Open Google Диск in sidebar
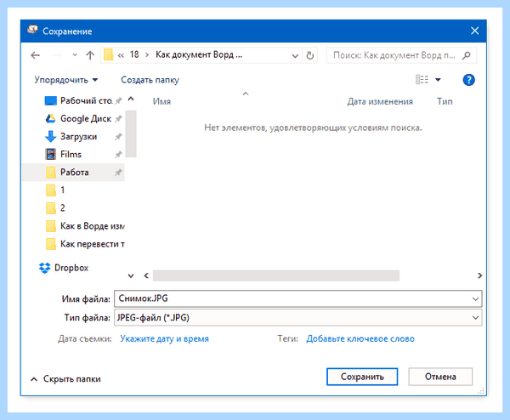The height and width of the screenshot is (420, 510). (x=84, y=119)
